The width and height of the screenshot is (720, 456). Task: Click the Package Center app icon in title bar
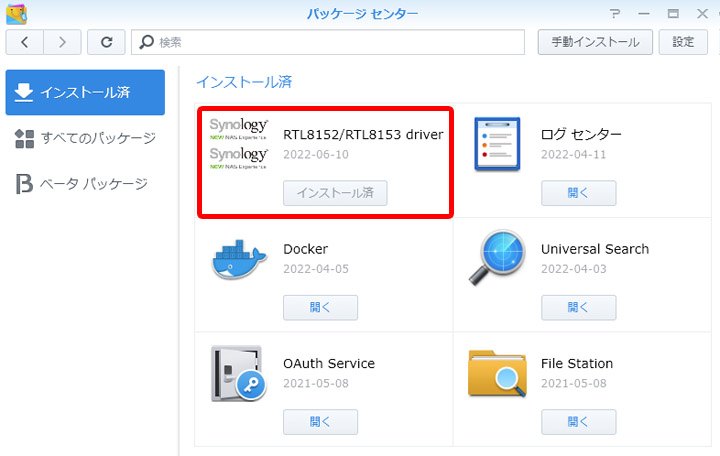click(17, 13)
